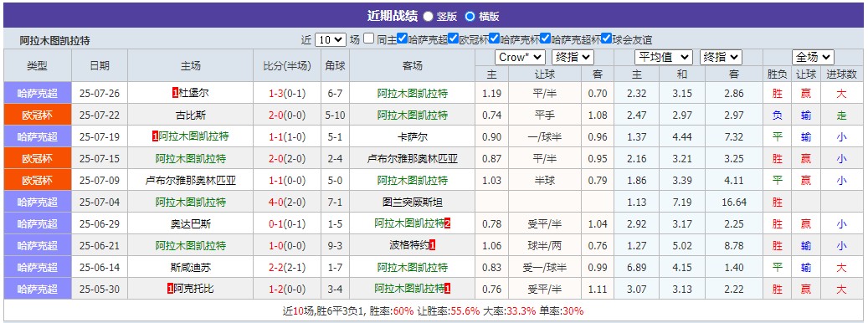
Task: Open the recent matches count dropdown showing 10
Action: [x=331, y=40]
